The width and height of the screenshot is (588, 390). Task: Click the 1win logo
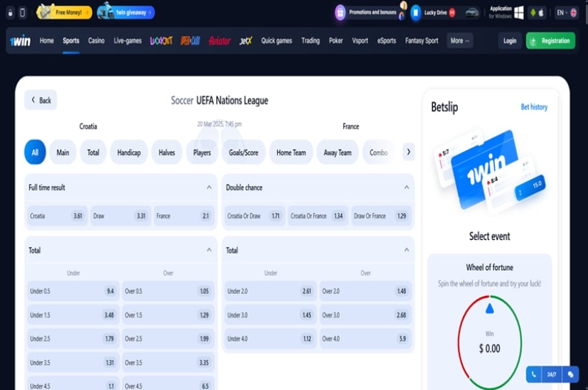coord(20,40)
